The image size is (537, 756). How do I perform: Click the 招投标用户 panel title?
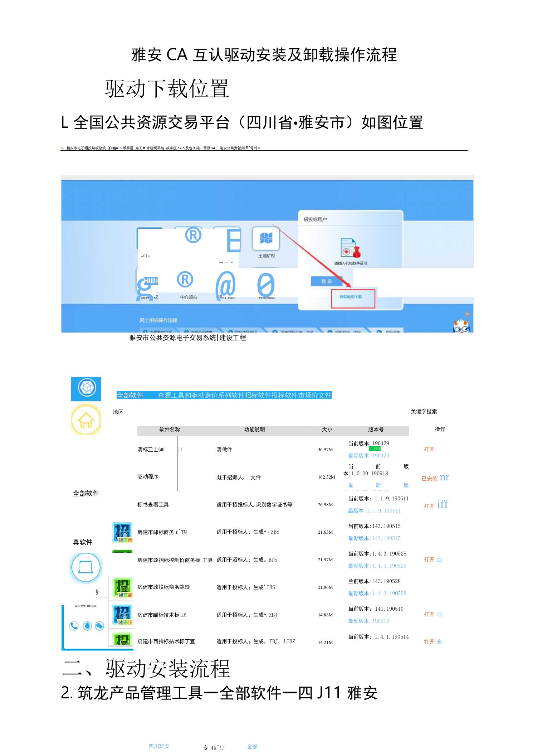tap(315, 219)
